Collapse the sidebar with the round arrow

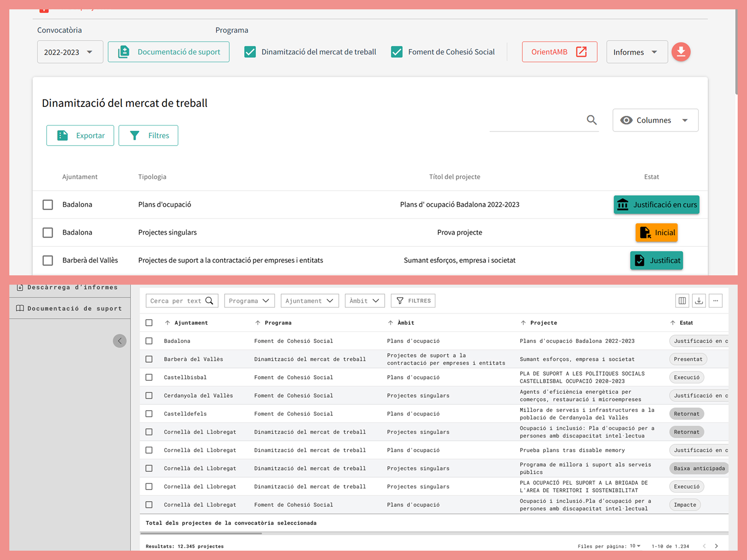[x=120, y=341]
